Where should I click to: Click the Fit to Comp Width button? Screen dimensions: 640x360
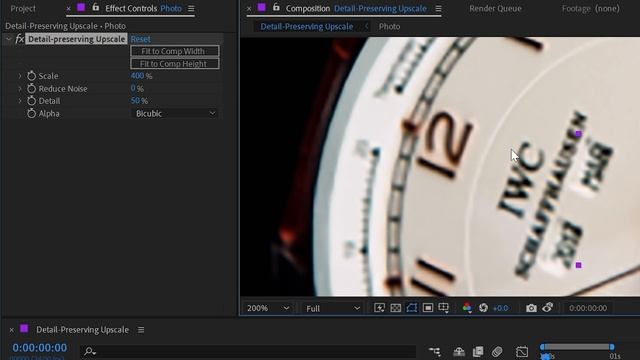(175, 51)
